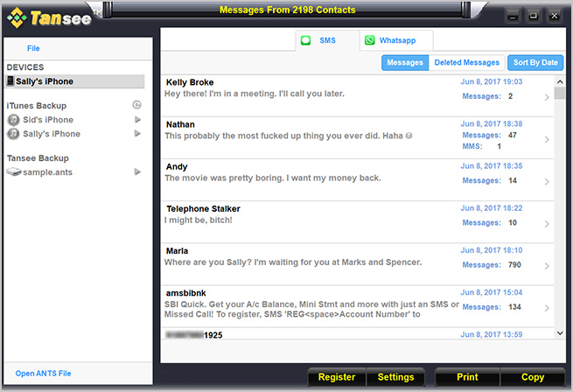Switch to Deleted Messages view
This screenshot has height=392, width=573.
coord(467,63)
